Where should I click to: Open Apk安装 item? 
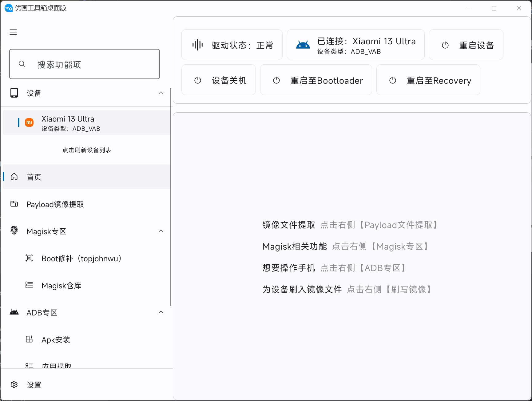pyautogui.click(x=86, y=339)
